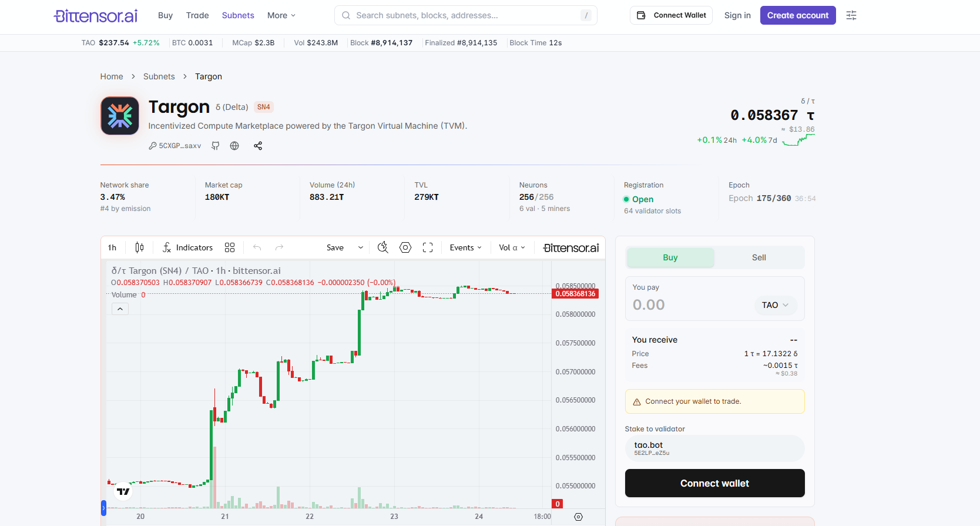Click the chart quick search icon
This screenshot has width=980, height=526.
click(x=383, y=247)
